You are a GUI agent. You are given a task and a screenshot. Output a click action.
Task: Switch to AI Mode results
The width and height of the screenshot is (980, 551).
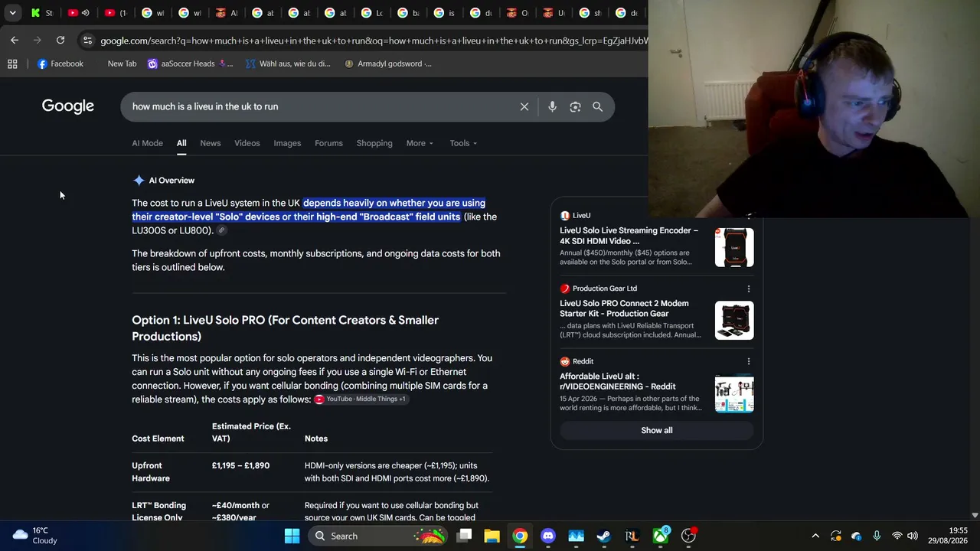pos(147,143)
